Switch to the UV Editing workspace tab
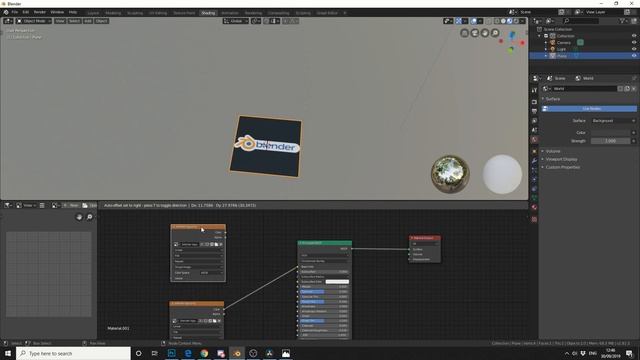640x360 pixels. (x=158, y=13)
